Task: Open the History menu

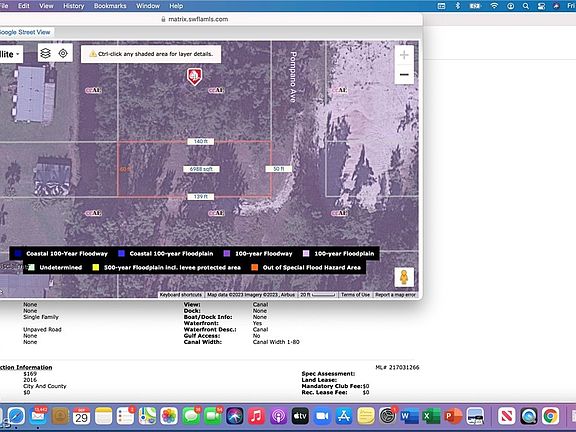Action: click(73, 6)
